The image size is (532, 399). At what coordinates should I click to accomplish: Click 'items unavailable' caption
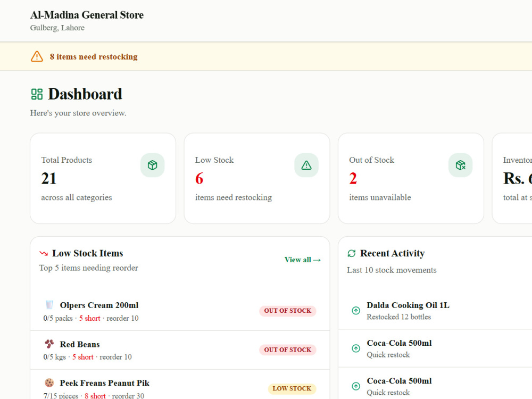click(x=380, y=197)
